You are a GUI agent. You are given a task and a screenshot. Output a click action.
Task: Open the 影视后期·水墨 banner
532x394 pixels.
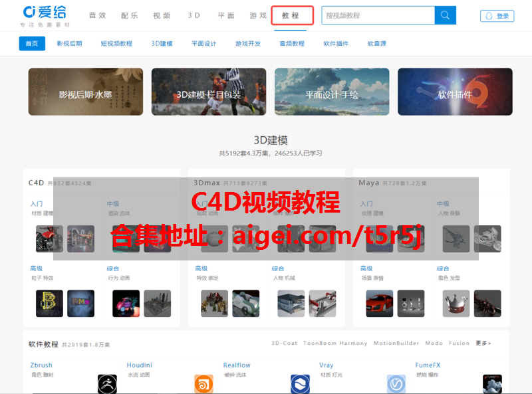pos(86,92)
